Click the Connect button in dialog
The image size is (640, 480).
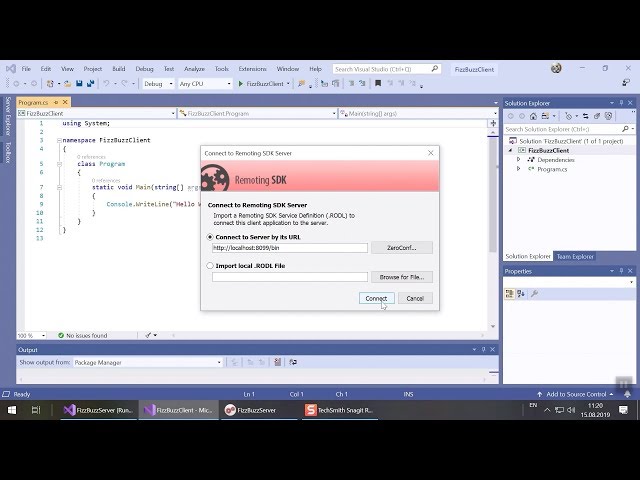[376, 298]
